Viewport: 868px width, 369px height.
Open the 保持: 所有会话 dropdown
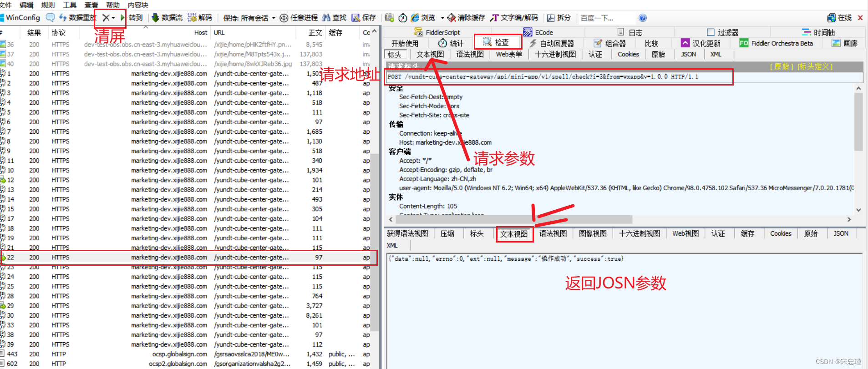249,18
